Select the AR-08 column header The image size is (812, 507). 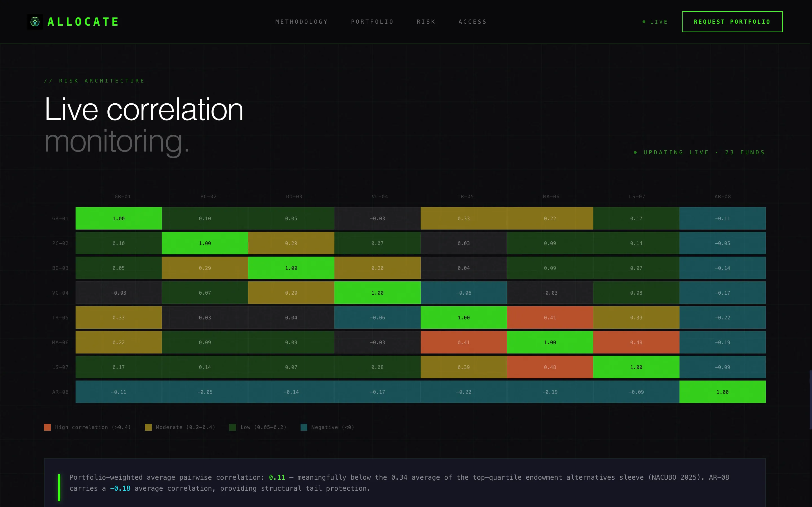[x=722, y=197]
